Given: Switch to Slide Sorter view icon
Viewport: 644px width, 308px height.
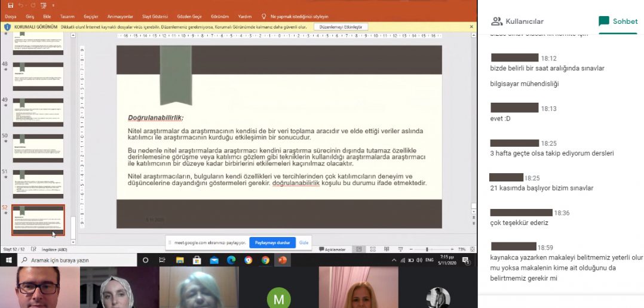Looking at the screenshot, I should [373, 250].
